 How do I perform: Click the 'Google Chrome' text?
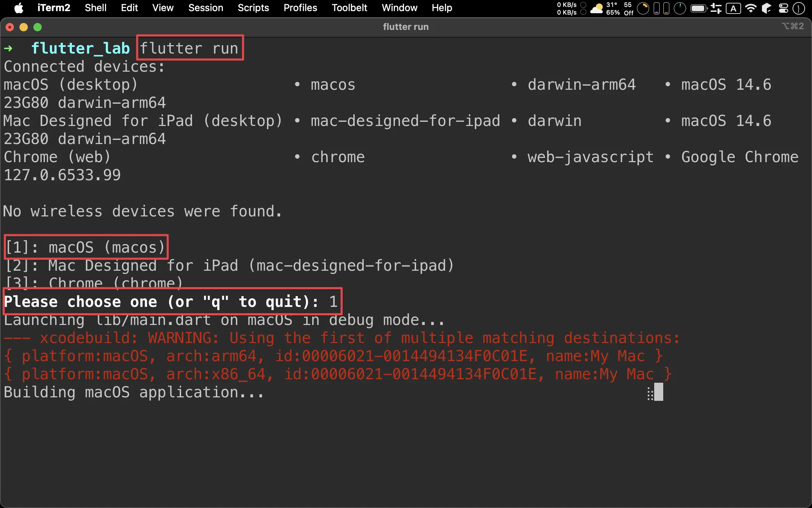coord(740,157)
